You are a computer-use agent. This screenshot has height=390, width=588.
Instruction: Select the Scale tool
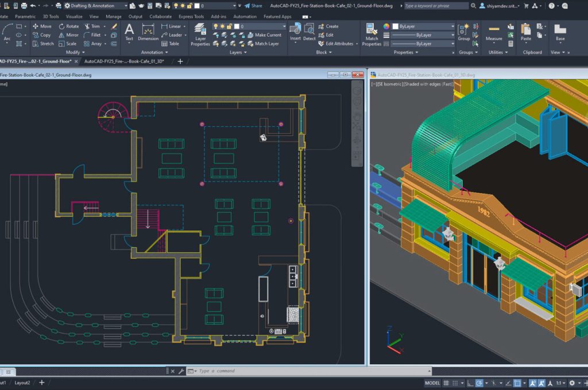click(68, 44)
